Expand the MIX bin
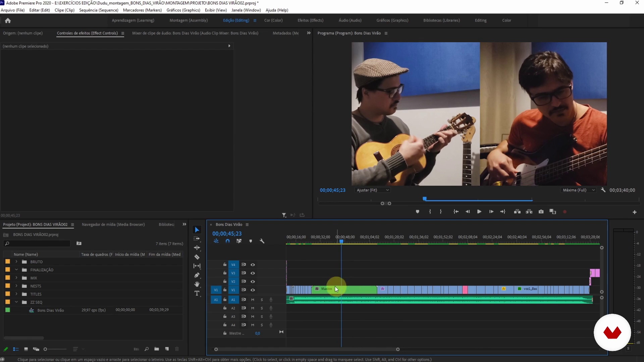 tap(16, 278)
